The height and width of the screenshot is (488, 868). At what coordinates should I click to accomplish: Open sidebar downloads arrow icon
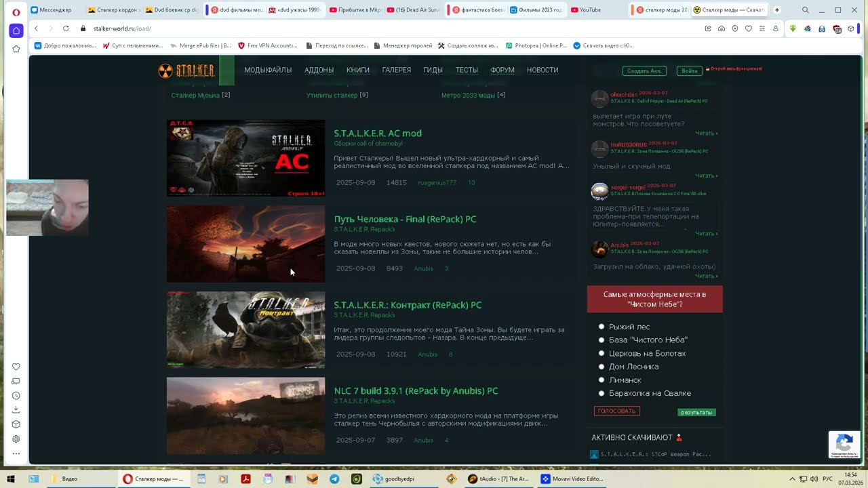(16, 410)
